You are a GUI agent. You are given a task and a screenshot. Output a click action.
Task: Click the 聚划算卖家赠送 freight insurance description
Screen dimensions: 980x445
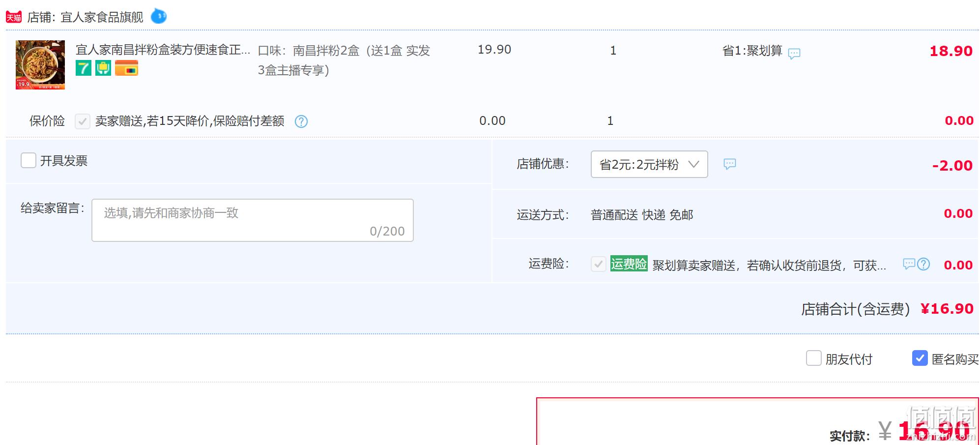point(769,266)
